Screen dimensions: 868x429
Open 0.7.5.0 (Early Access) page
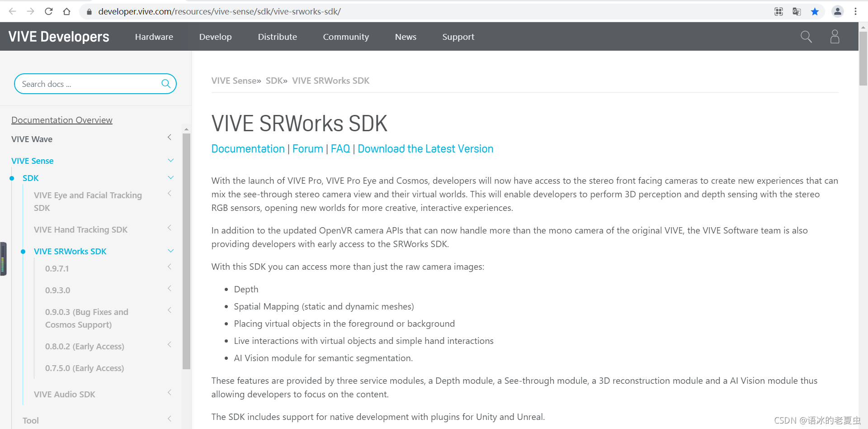85,368
